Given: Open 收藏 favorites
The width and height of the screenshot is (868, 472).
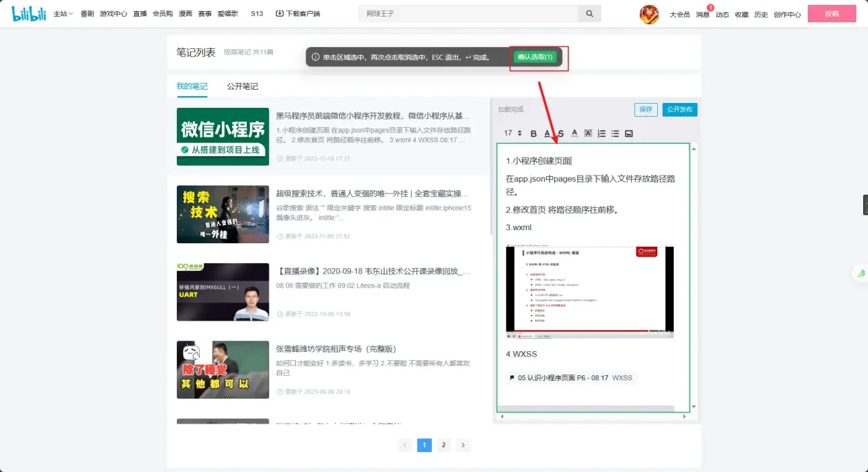Looking at the screenshot, I should point(742,15).
